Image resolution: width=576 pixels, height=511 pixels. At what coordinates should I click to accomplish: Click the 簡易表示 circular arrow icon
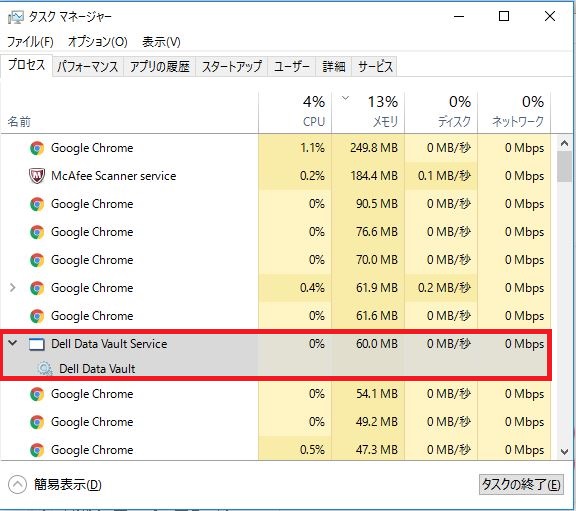pos(17,485)
